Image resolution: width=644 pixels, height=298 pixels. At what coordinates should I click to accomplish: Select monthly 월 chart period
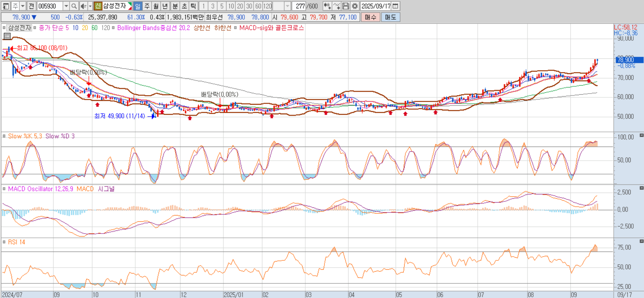click(156, 6)
